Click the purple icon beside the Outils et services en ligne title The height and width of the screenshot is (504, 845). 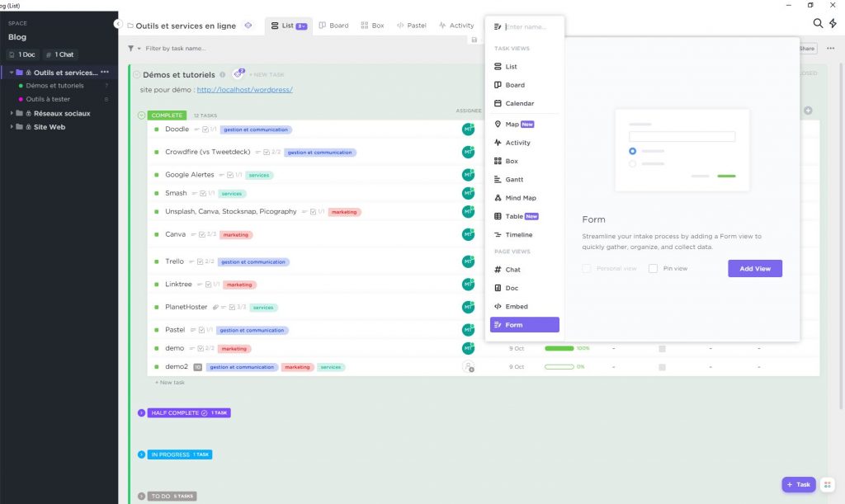coord(248,26)
